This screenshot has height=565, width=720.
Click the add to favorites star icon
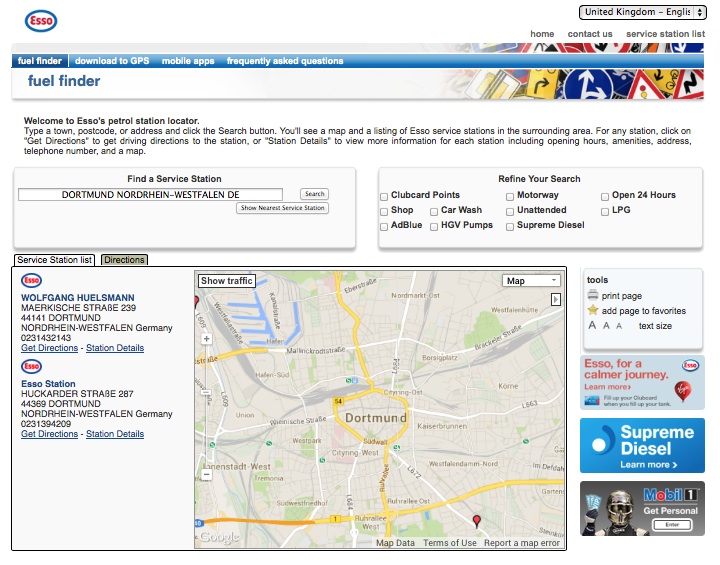point(593,311)
